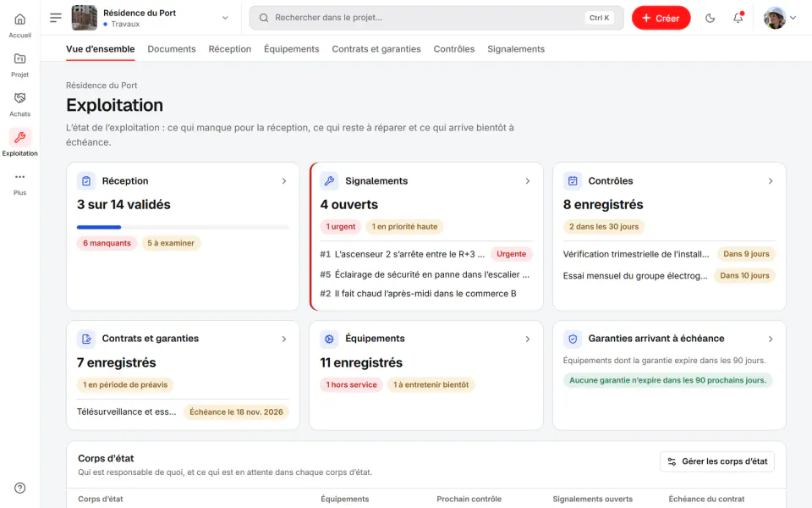Click the Prochain contrôle column header
Image resolution: width=812 pixels, height=508 pixels.
coord(469,500)
